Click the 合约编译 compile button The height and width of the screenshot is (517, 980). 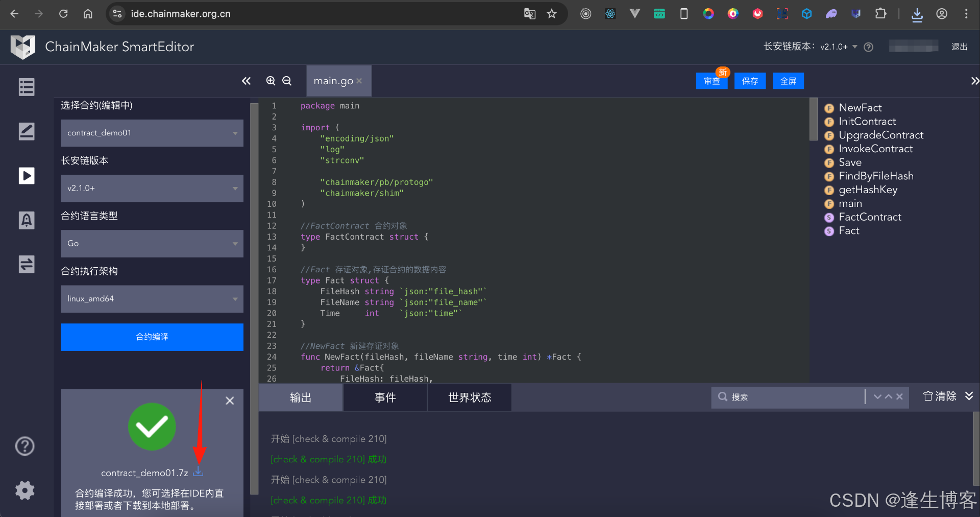[152, 337]
